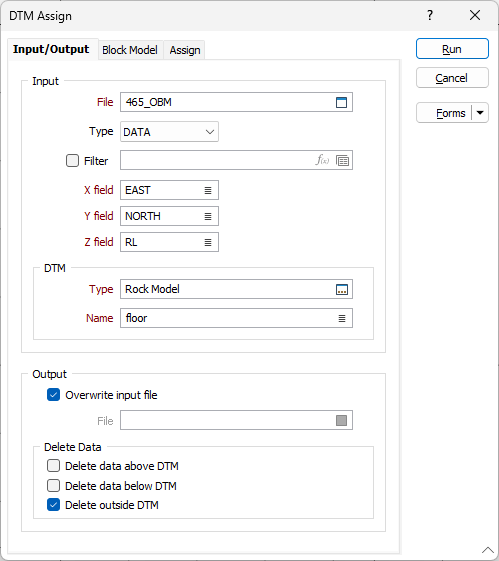Click ellipsis icon in DTM Type box

click(342, 289)
